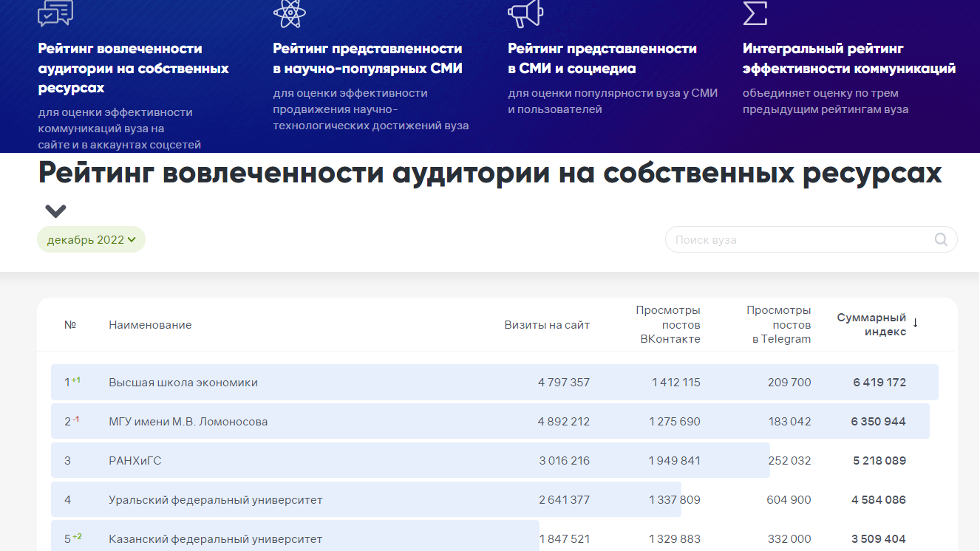Click Telegram views value 604 900
Screen dimensions: 980x551
point(789,500)
